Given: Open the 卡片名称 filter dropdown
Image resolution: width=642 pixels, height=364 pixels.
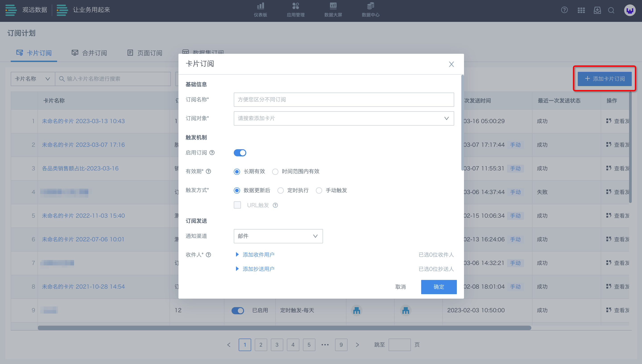Looking at the screenshot, I should click(x=33, y=79).
